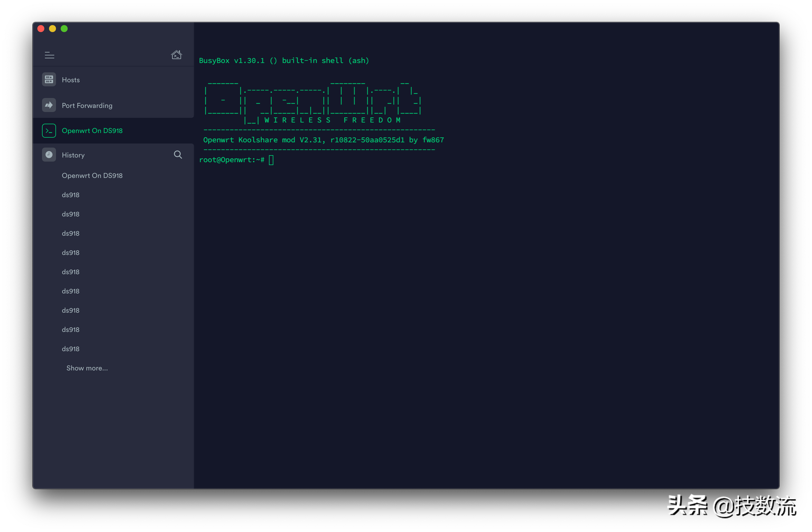Click the green fullscreen window button
Viewport: 812px width, 532px height.
click(64, 29)
